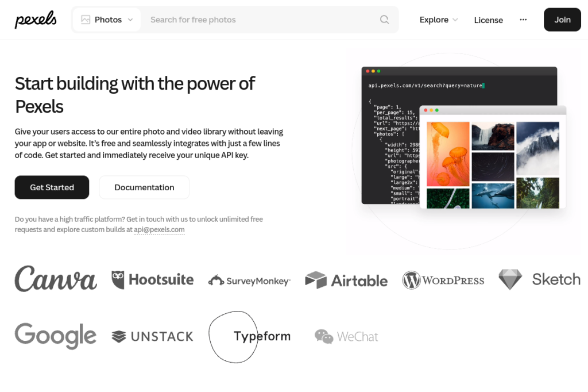This screenshot has width=588, height=392.
Task: Click the Get Started button
Action: [52, 187]
